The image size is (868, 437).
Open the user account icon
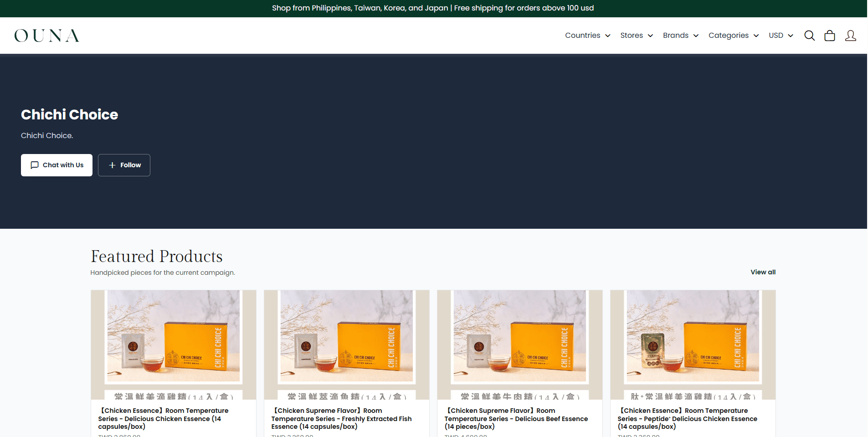point(850,36)
